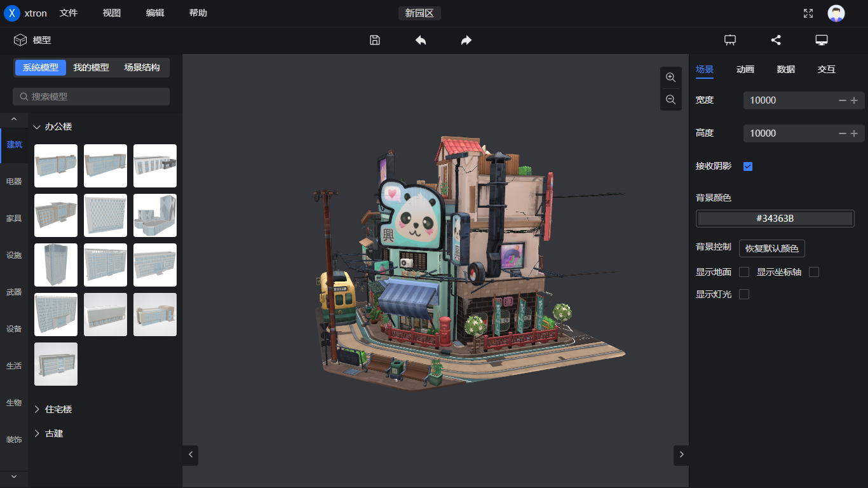Select the first office building thumbnail
Viewport: 868px width, 488px height.
coord(56,166)
